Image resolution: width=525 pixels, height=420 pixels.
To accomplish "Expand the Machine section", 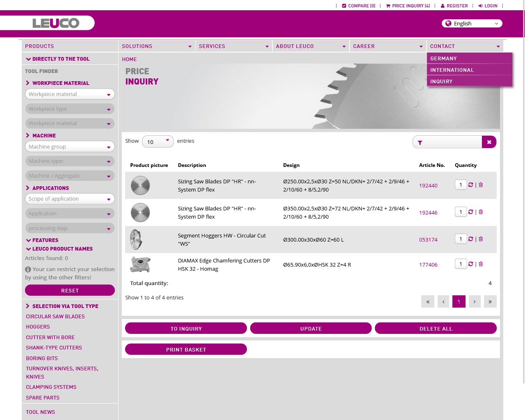I will [x=41, y=136].
